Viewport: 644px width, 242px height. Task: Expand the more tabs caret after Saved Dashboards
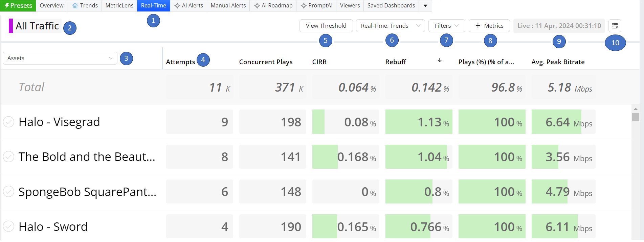click(425, 6)
